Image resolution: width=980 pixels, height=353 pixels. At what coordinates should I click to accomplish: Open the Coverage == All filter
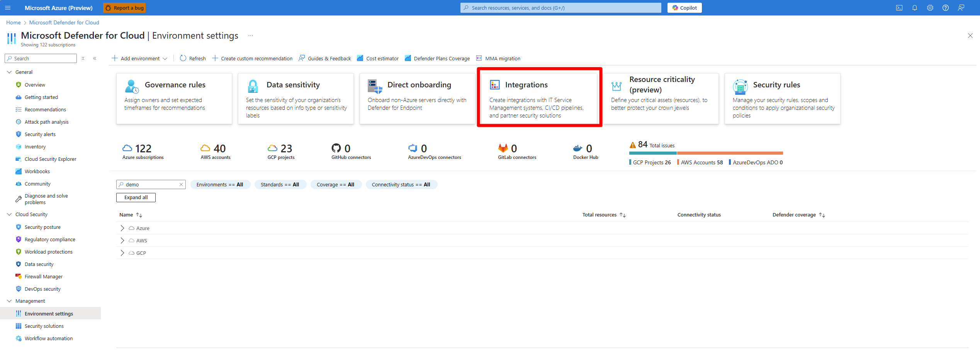click(336, 184)
